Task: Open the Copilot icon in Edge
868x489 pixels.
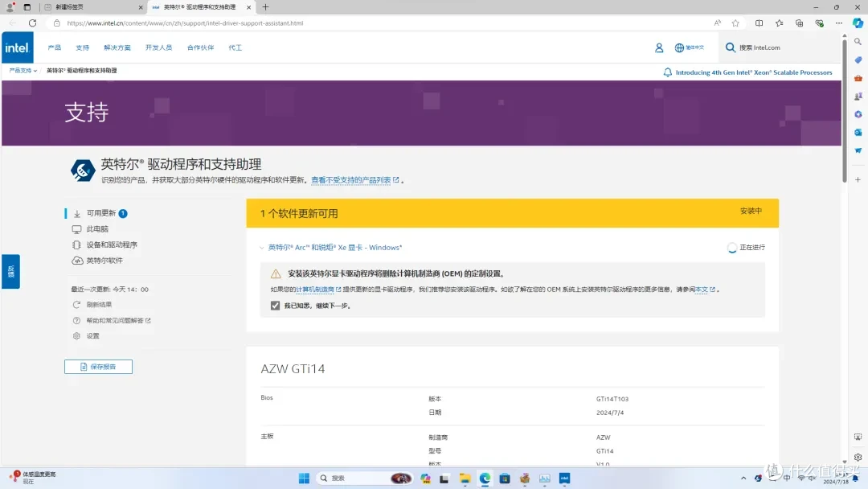Action: (x=858, y=23)
